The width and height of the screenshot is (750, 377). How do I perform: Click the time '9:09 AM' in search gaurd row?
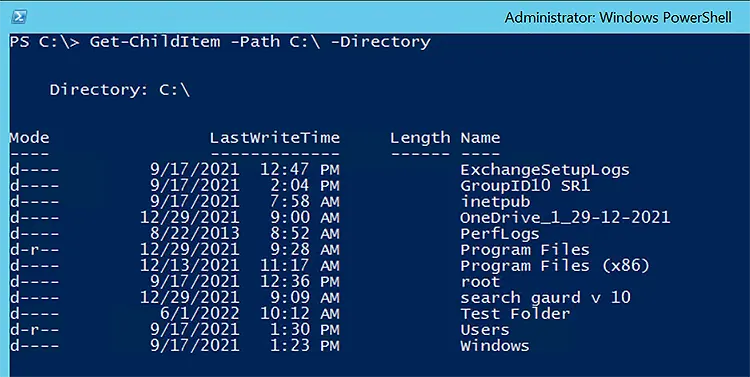tap(305, 298)
